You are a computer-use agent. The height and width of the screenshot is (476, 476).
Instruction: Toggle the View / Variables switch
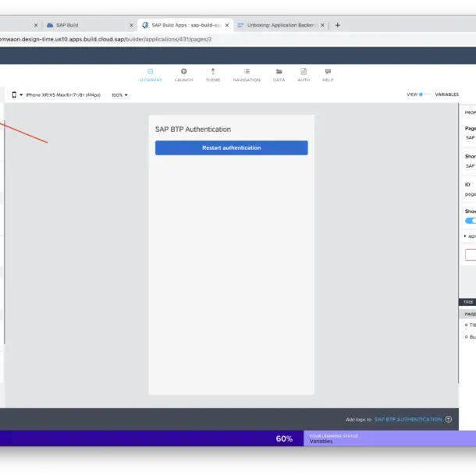(x=425, y=94)
